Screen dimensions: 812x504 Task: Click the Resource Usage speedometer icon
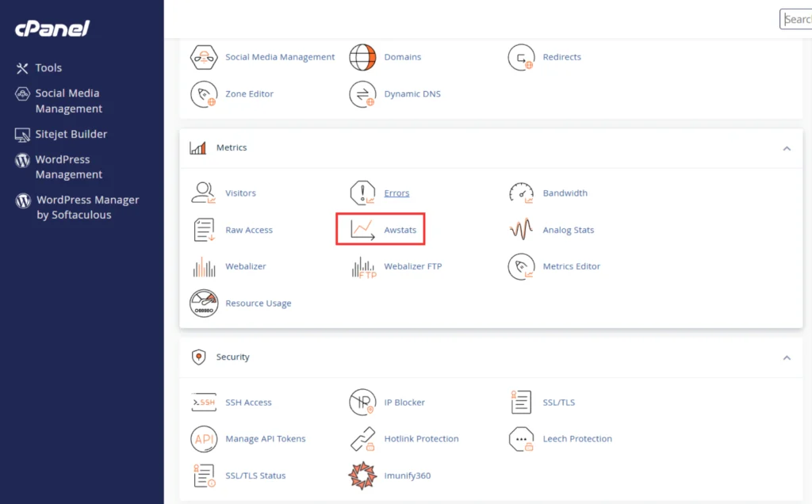click(x=204, y=304)
